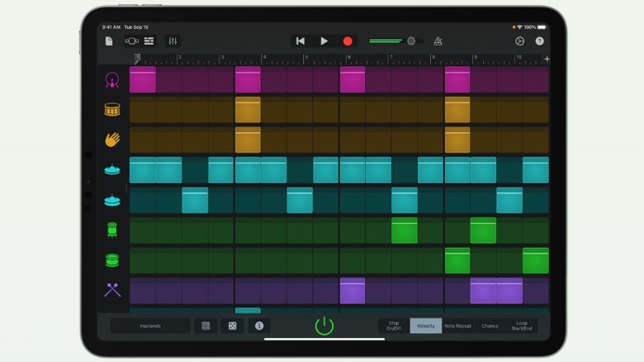Click ruler bar marker 5
The image size is (644, 362).
306,57
